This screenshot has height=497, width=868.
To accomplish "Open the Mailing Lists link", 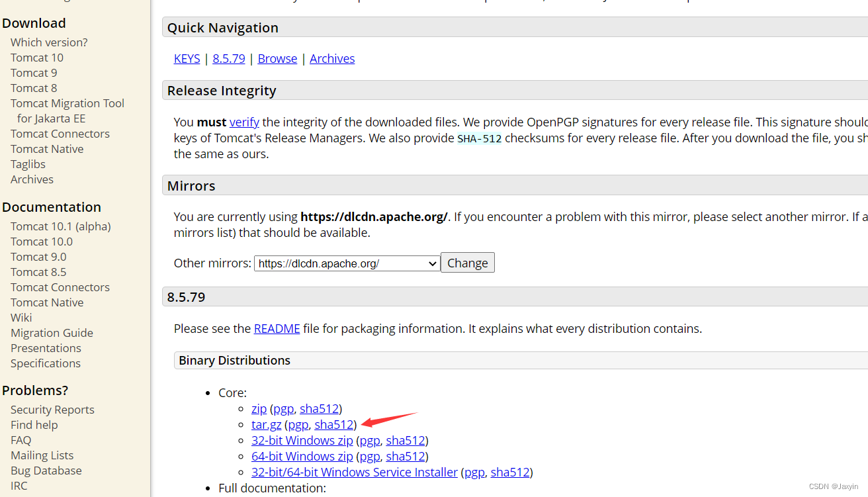I will coord(42,455).
